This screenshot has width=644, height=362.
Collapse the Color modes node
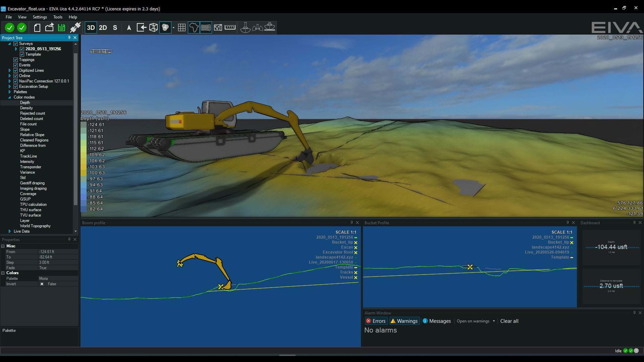9,97
